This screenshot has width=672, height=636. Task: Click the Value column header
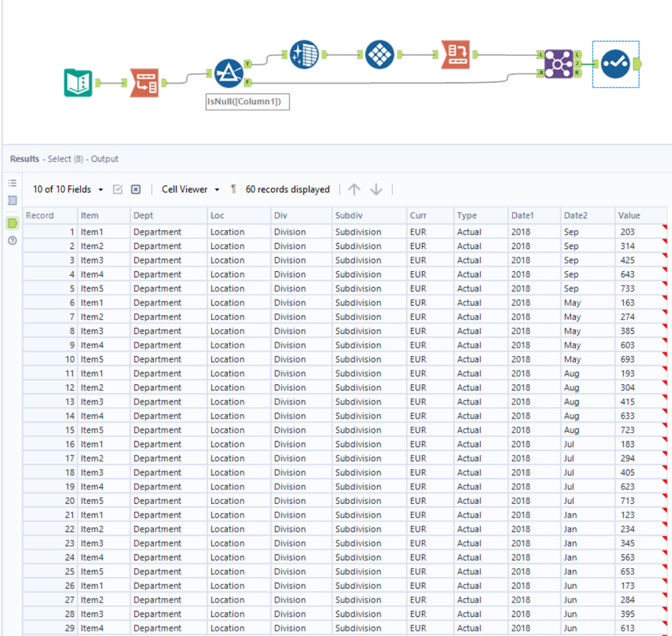[x=640, y=215]
